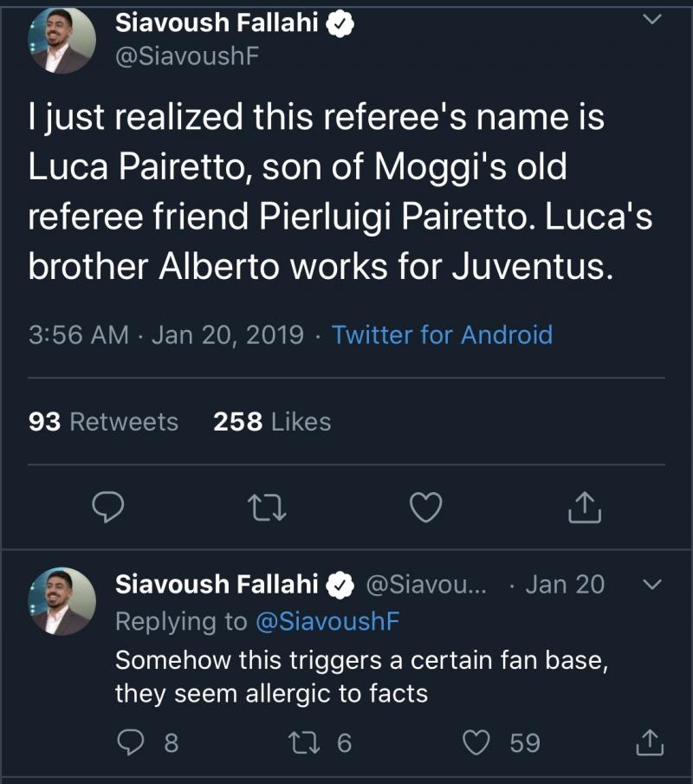The height and width of the screenshot is (784, 693).
Task: Share the 'allergic to facts' reply tweet
Action: [x=649, y=742]
